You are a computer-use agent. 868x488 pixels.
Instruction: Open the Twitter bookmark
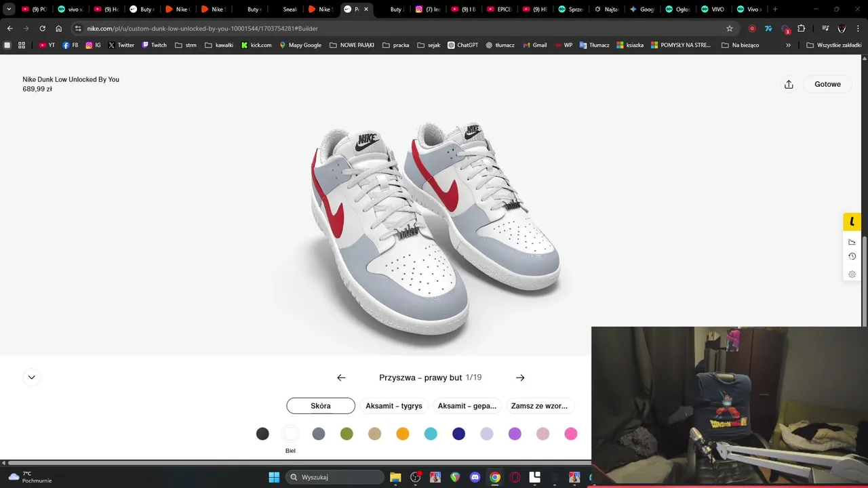point(121,45)
